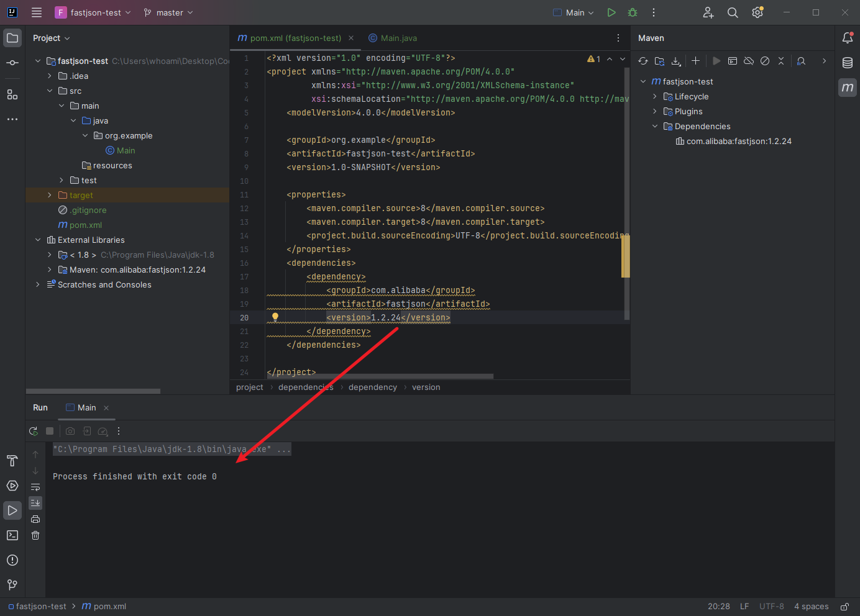Collapse Dependencies in Maven panel
This screenshot has height=616, width=860.
655,126
